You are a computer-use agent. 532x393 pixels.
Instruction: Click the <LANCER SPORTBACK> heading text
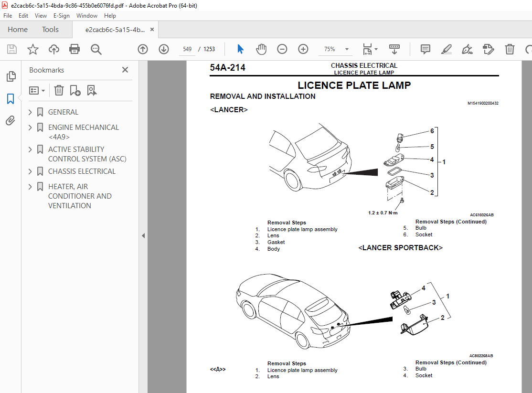400,248
